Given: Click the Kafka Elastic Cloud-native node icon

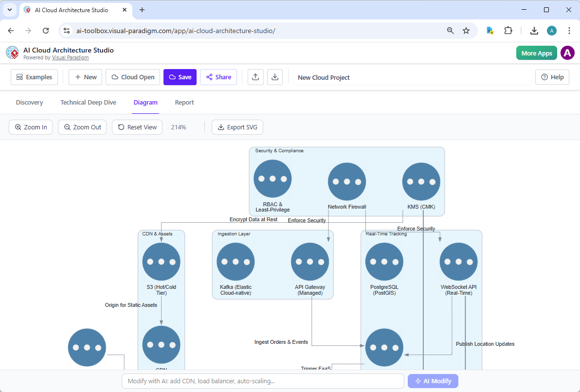Looking at the screenshot, I should click(236, 261).
